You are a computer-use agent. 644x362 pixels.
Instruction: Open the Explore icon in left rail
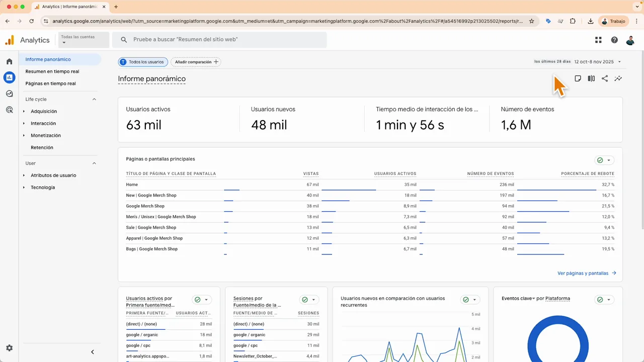point(9,94)
